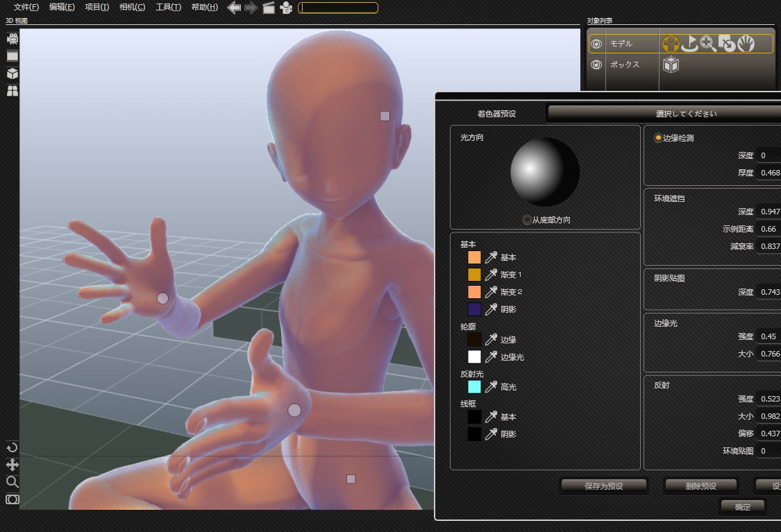The image size is (781, 532).
Task: Click the clapperboard icon in top toolbar
Action: 269,8
